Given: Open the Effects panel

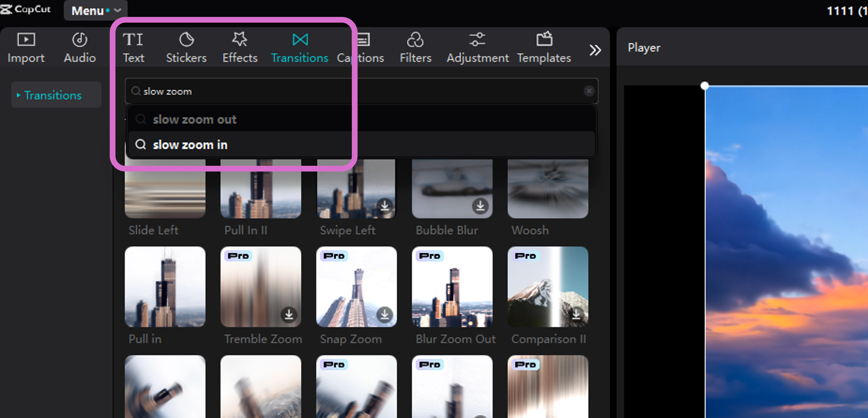Looking at the screenshot, I should coord(240,48).
